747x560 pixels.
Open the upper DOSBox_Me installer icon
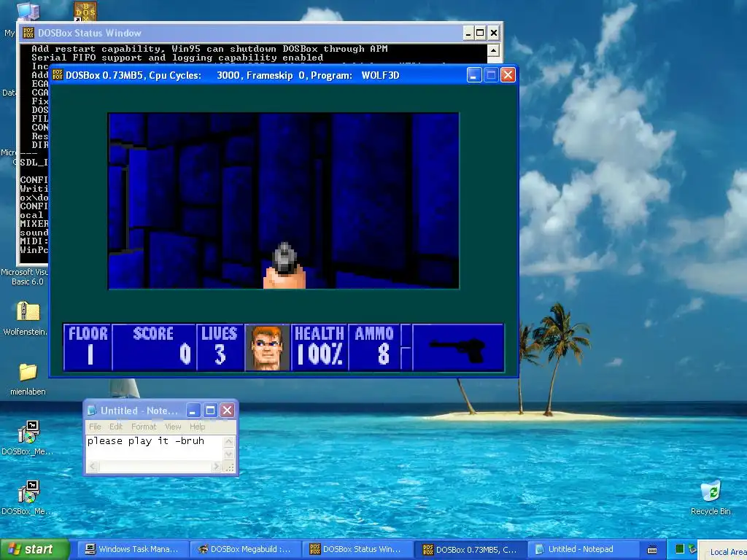[28, 432]
